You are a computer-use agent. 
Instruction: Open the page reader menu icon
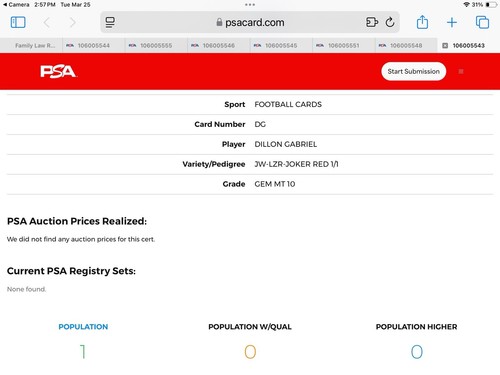point(110,22)
